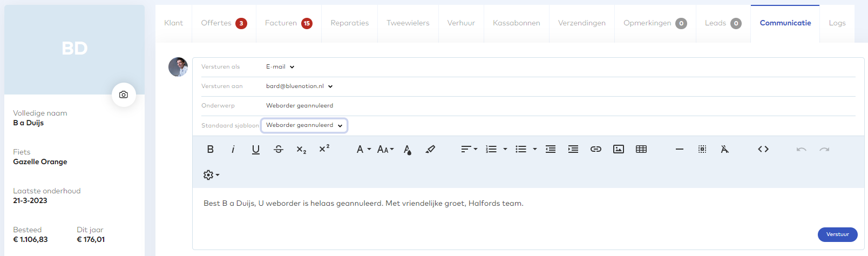This screenshot has width=868, height=256.
Task: Click the clear formatting icon
Action: (725, 150)
